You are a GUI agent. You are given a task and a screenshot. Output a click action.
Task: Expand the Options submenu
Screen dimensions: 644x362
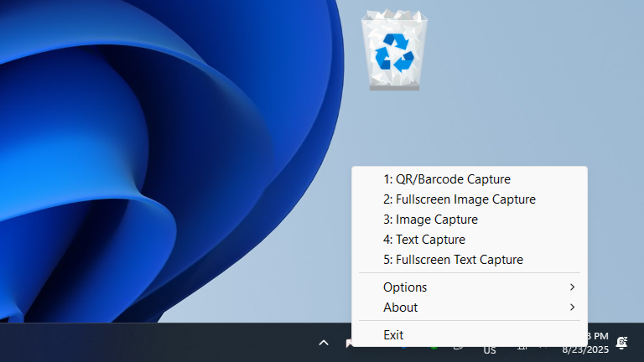(x=470, y=287)
